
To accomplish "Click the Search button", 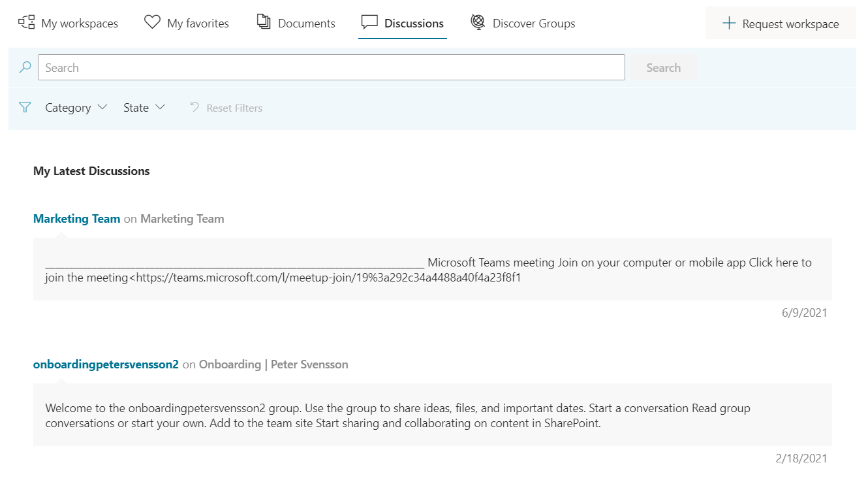I will [663, 67].
